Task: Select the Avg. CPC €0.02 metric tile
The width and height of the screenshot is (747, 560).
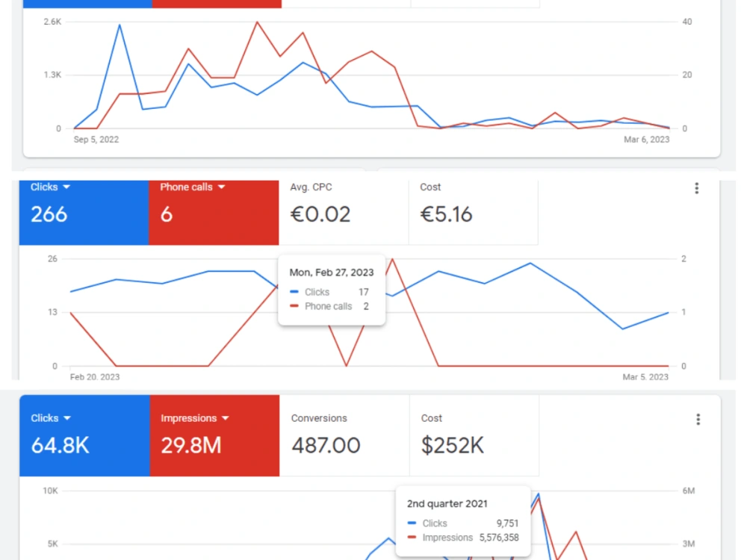Action: [344, 212]
